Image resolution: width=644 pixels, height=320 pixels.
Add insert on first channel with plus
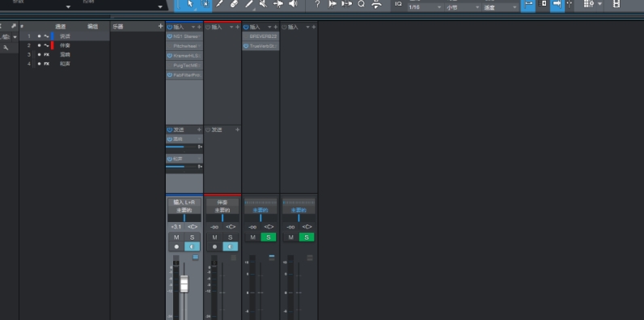tap(199, 28)
